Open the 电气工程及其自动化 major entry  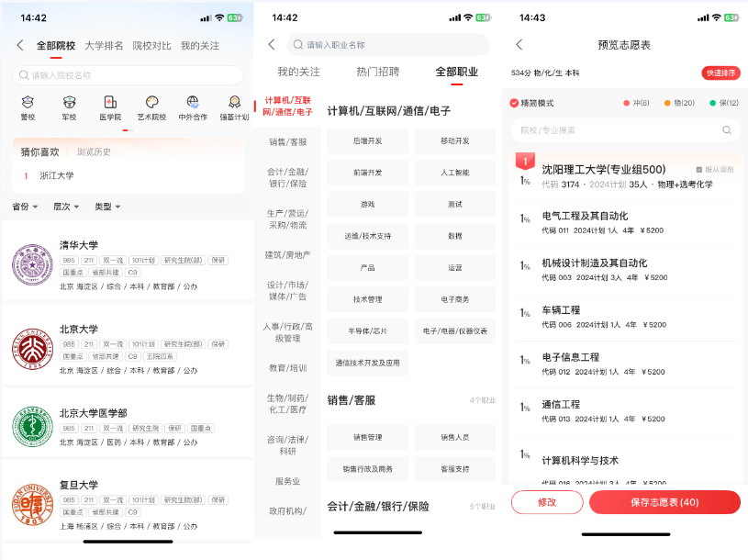[625, 223]
